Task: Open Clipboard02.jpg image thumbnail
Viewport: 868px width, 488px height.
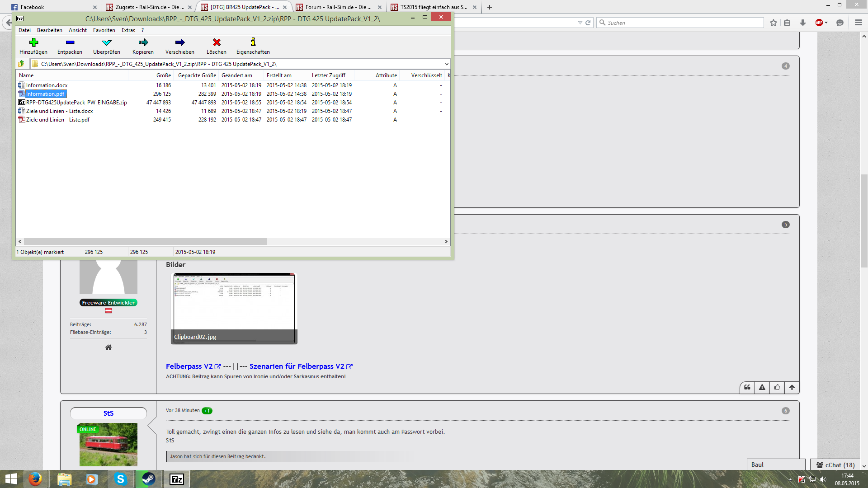Action: (x=234, y=309)
